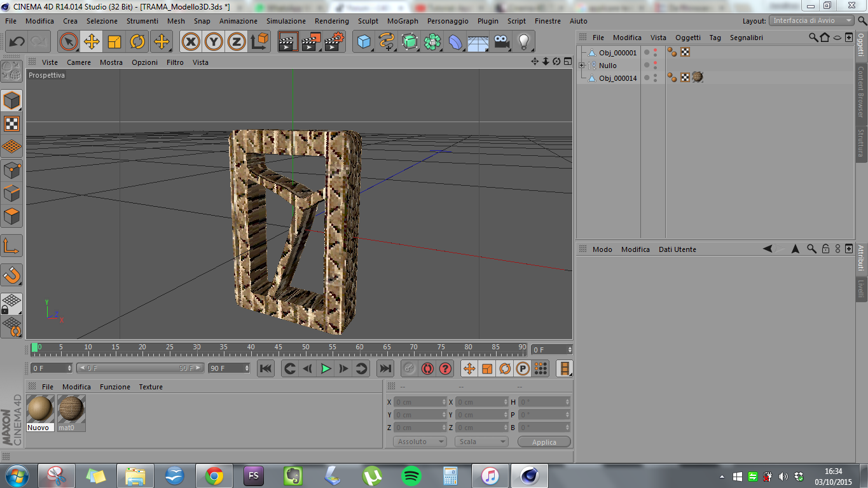Image resolution: width=868 pixels, height=488 pixels.
Task: Play the animation forward
Action: [x=326, y=368]
